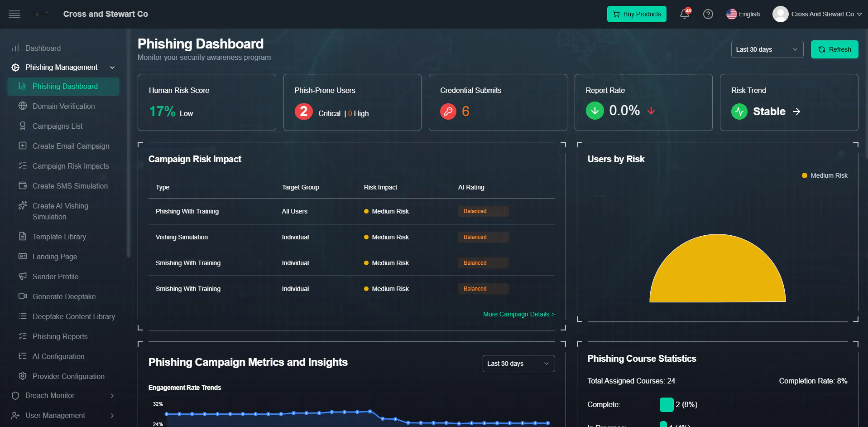
Task: Click the Create SMS Simulation icon
Action: click(x=23, y=186)
